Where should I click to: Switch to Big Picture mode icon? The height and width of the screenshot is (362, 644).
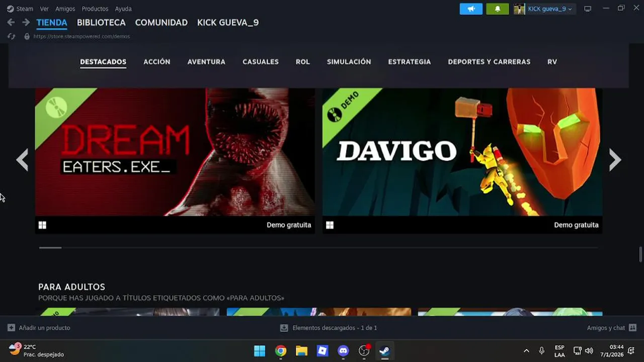[x=587, y=9]
